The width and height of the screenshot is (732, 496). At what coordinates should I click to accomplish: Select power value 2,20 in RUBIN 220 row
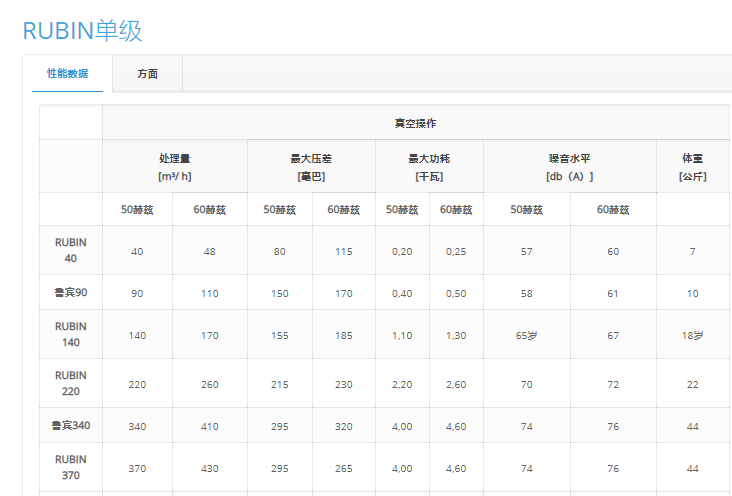point(402,385)
